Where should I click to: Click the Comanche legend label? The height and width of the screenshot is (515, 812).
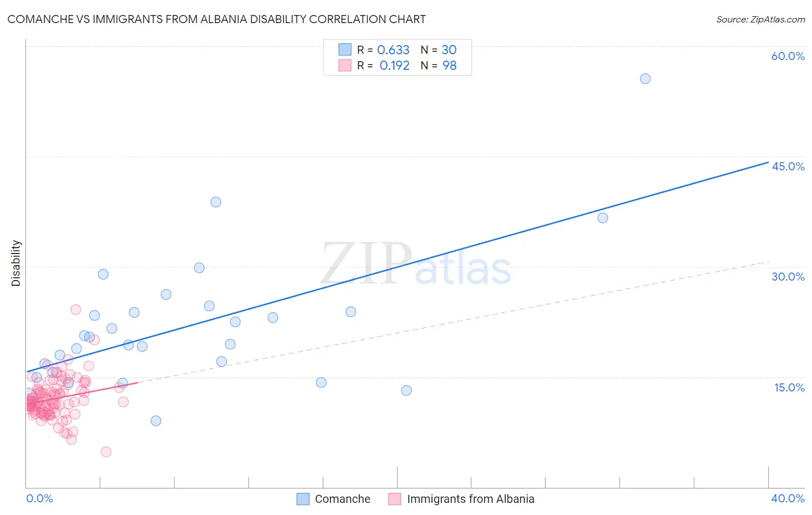(x=342, y=499)
